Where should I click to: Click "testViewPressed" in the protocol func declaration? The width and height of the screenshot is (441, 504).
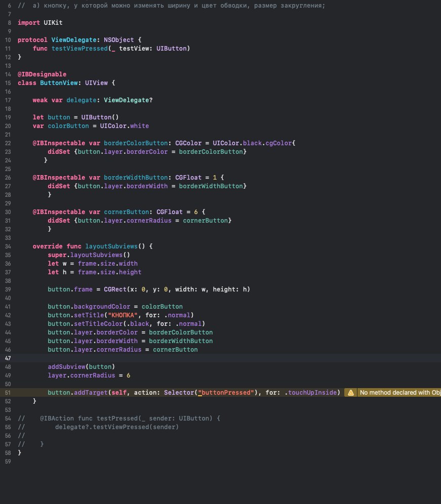(79, 49)
